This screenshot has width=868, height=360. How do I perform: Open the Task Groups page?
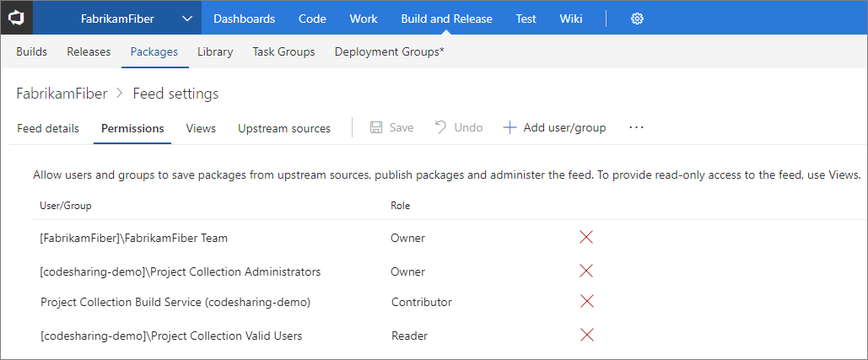(x=284, y=52)
